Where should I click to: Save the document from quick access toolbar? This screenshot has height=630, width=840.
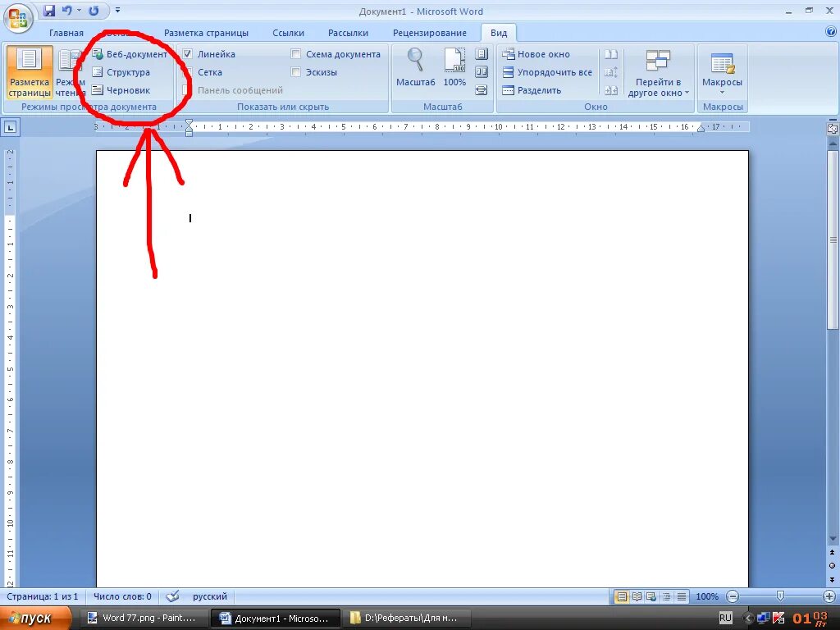click(x=49, y=11)
